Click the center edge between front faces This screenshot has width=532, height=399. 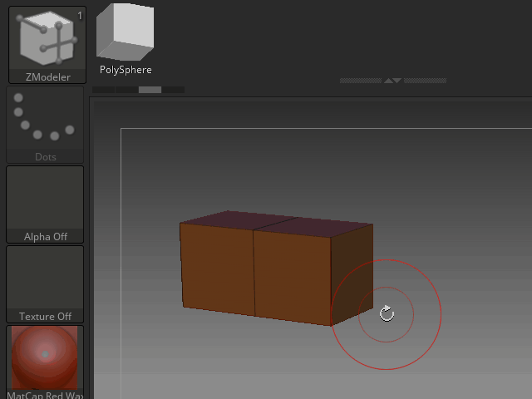pos(254,273)
